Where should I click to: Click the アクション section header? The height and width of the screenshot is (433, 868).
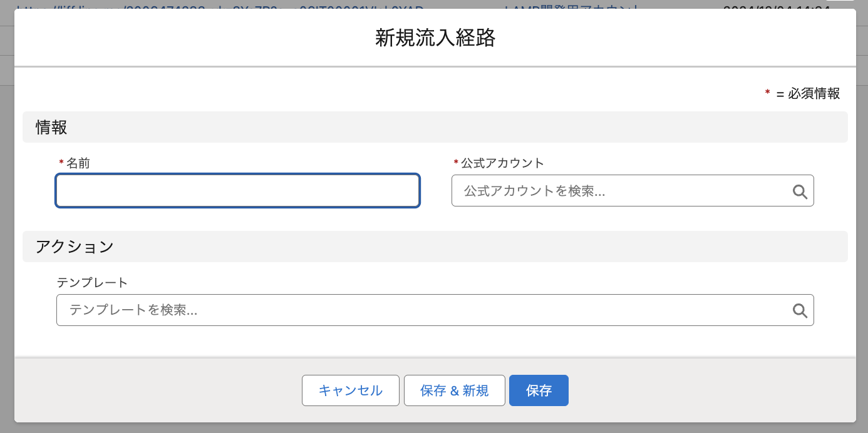(75, 247)
